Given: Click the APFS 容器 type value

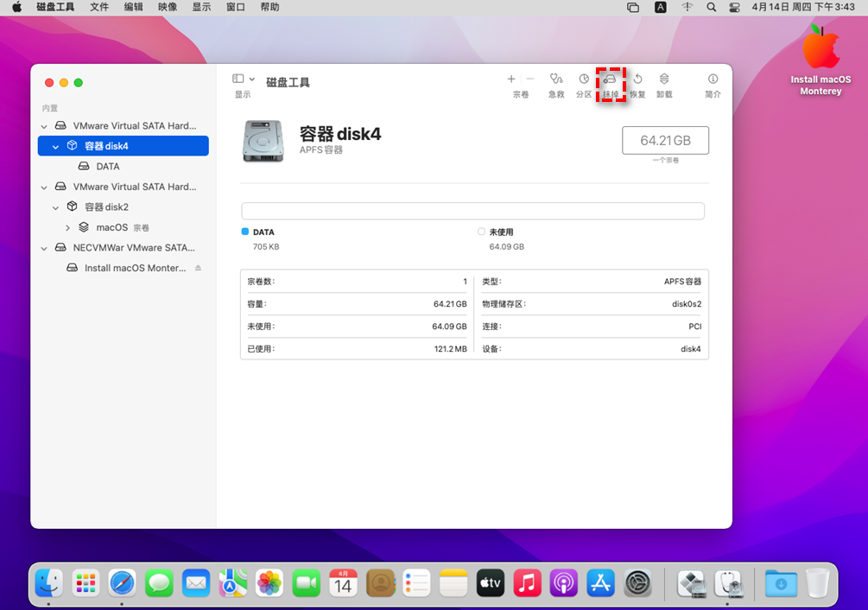Looking at the screenshot, I should pos(682,281).
